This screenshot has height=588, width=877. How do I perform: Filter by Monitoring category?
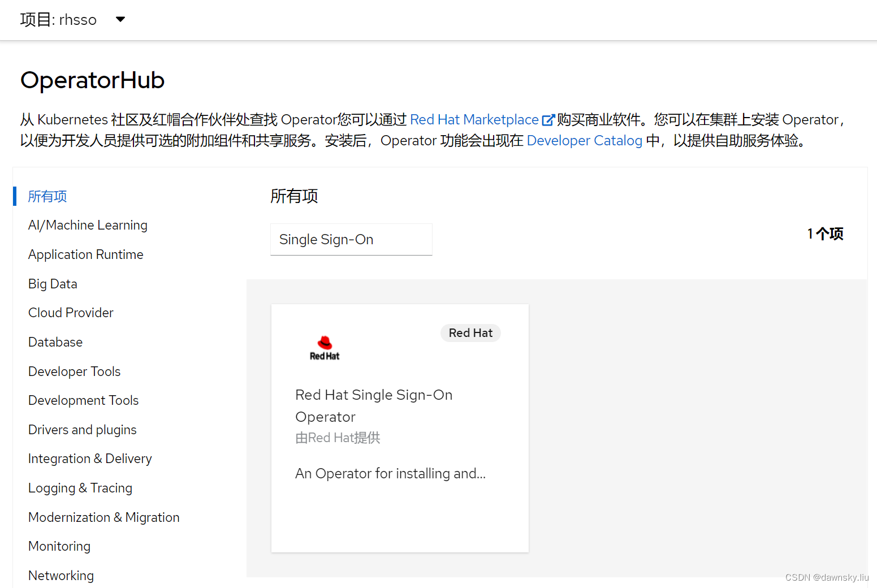[59, 546]
